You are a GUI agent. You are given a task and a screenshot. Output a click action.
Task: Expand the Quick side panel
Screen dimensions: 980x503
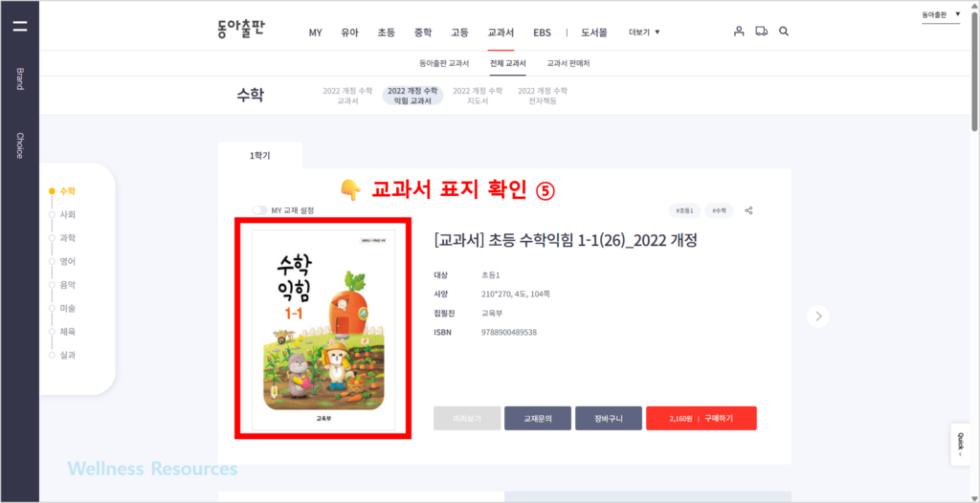coord(960,445)
